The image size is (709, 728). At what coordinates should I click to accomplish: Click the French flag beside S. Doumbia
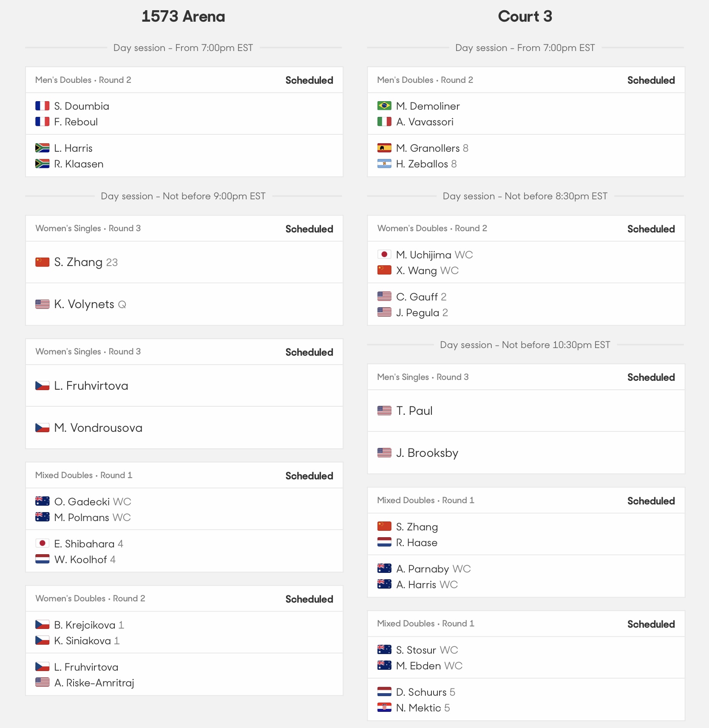click(x=42, y=106)
